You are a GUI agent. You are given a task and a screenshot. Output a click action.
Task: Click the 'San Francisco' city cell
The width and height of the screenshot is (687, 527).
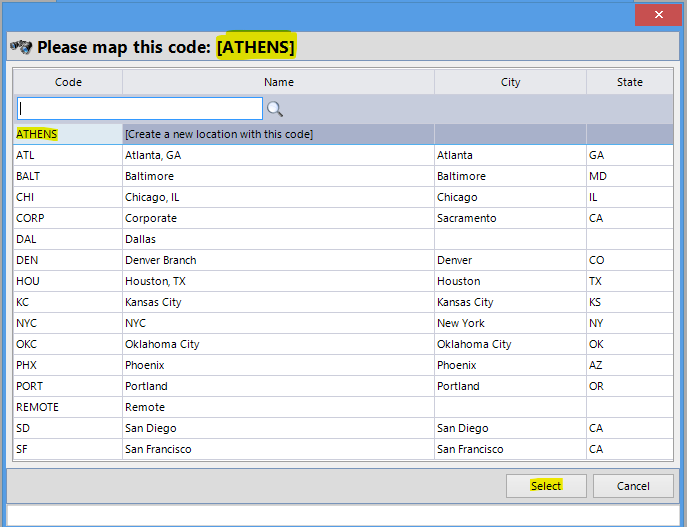click(x=510, y=449)
